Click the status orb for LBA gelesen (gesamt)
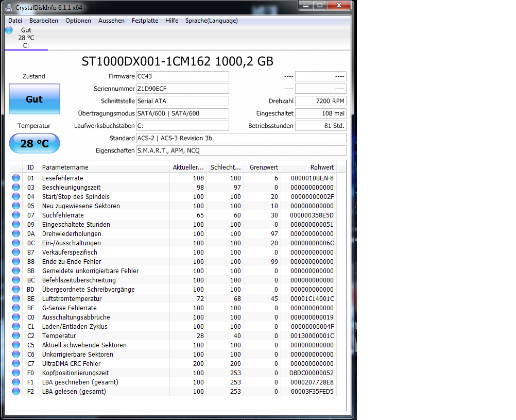 [x=16, y=391]
